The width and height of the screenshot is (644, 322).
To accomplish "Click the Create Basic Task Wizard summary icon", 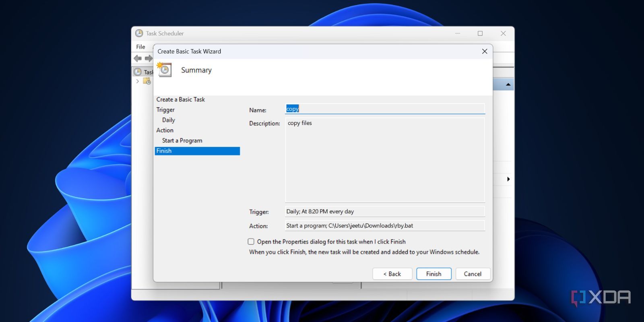I will pos(164,70).
